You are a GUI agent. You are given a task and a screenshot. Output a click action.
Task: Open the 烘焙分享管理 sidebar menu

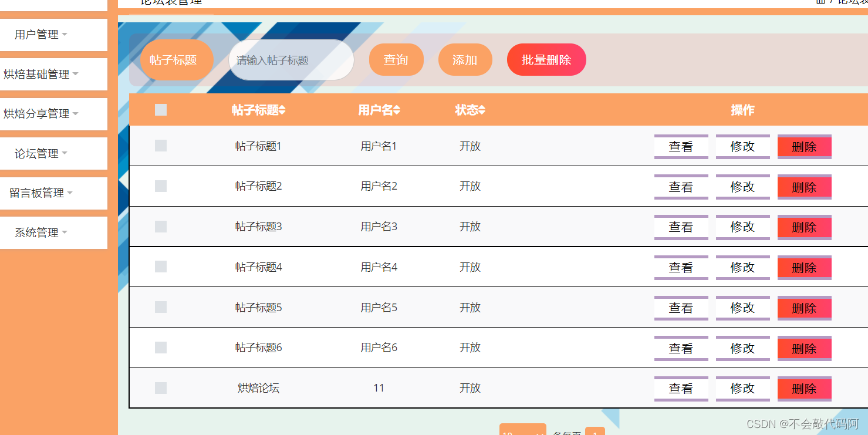[x=53, y=114]
